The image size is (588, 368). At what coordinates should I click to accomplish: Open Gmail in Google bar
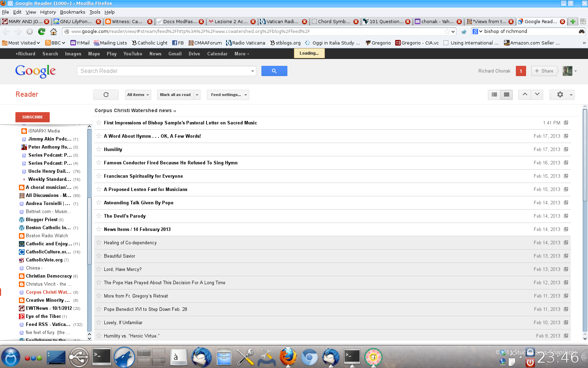coord(175,54)
